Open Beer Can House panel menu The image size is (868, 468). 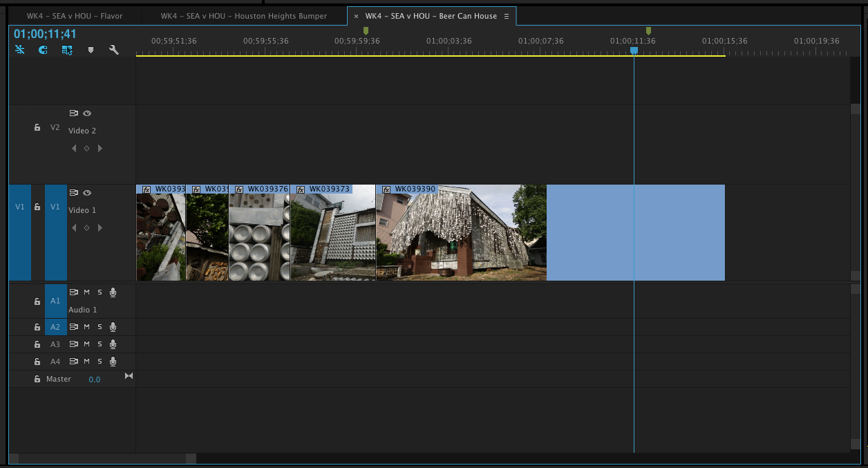507,16
